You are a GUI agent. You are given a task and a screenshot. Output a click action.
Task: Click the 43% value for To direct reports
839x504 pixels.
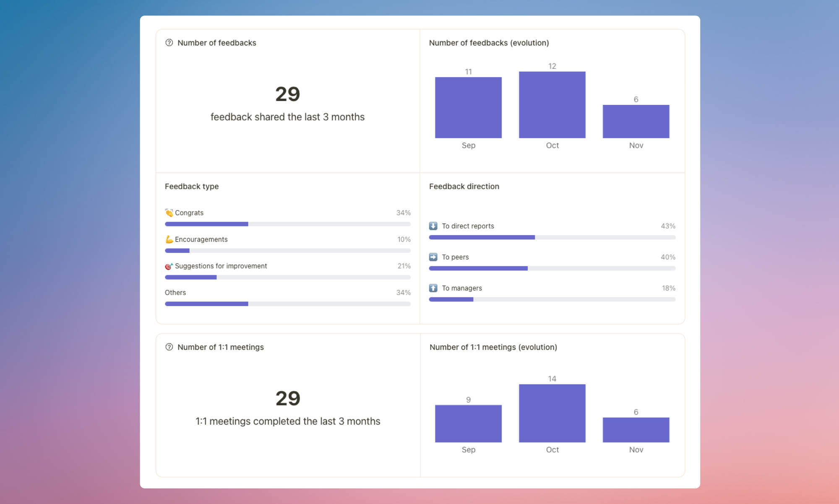668,226
